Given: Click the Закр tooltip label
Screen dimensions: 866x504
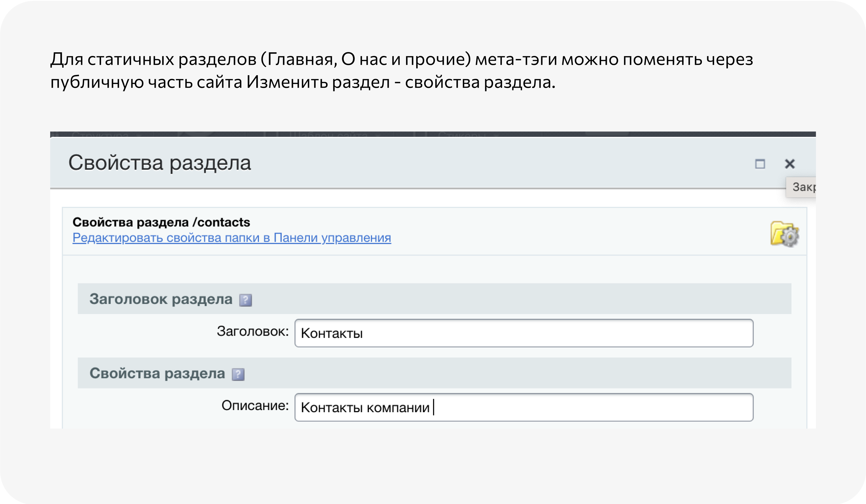Looking at the screenshot, I should click(x=803, y=187).
